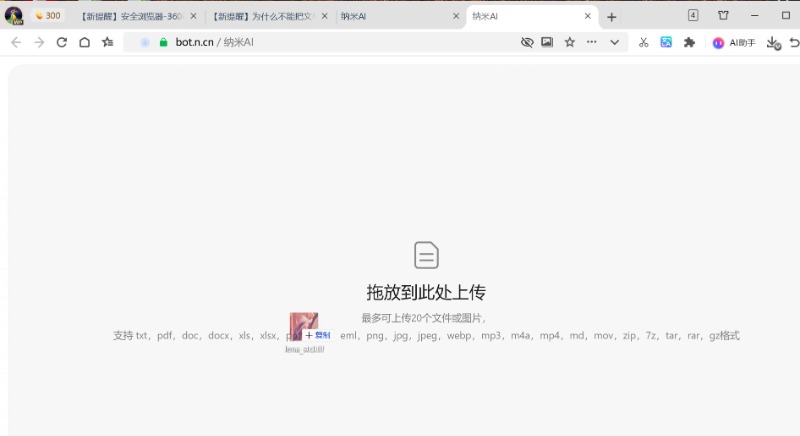Viewport: 800px width, 436px height.
Task: Go to the home page icon
Action: coord(85,42)
